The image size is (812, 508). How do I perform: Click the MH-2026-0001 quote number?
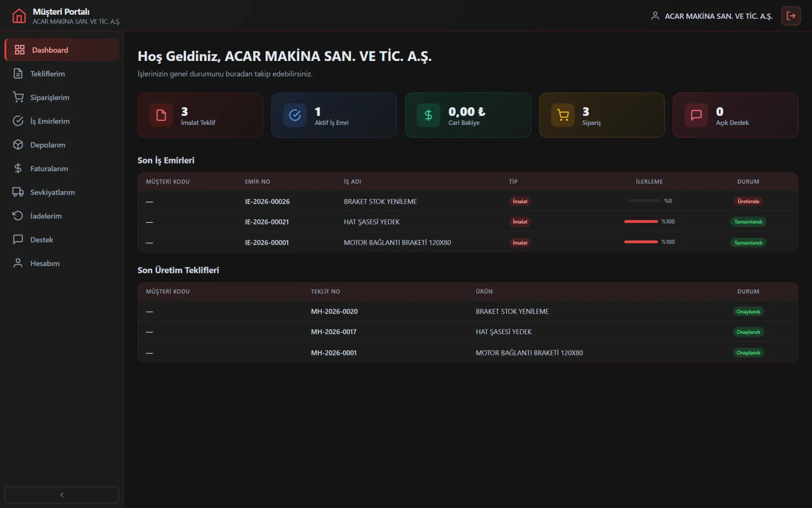pyautogui.click(x=334, y=353)
